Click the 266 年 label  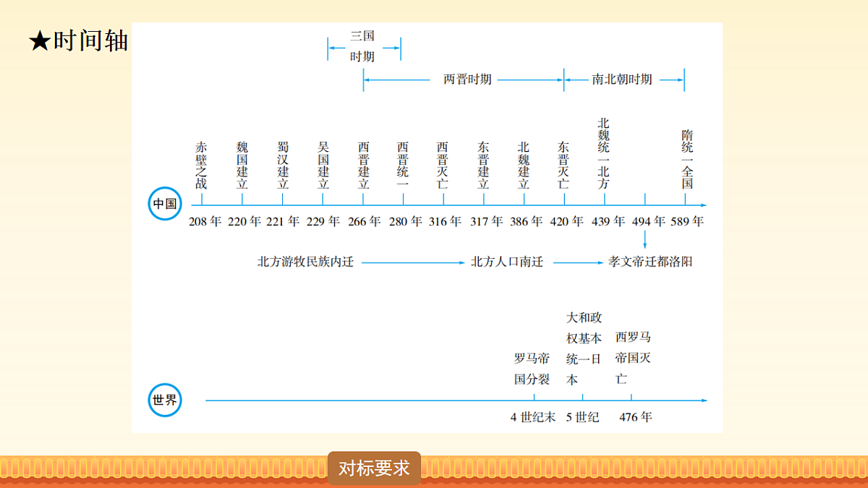click(364, 222)
